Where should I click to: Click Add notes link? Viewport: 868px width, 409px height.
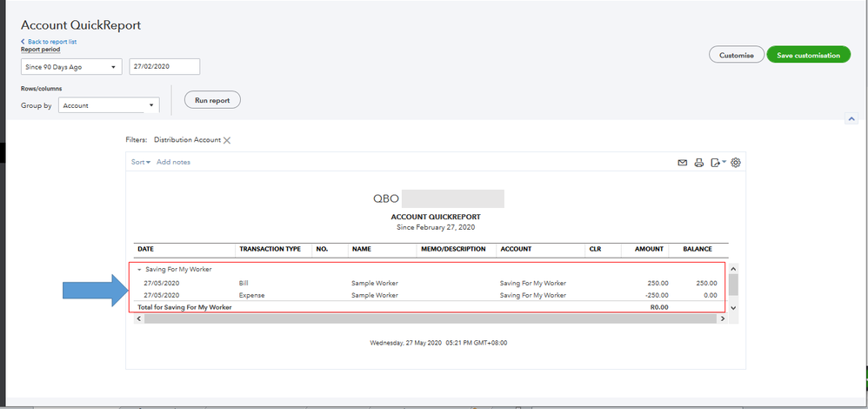click(x=173, y=162)
